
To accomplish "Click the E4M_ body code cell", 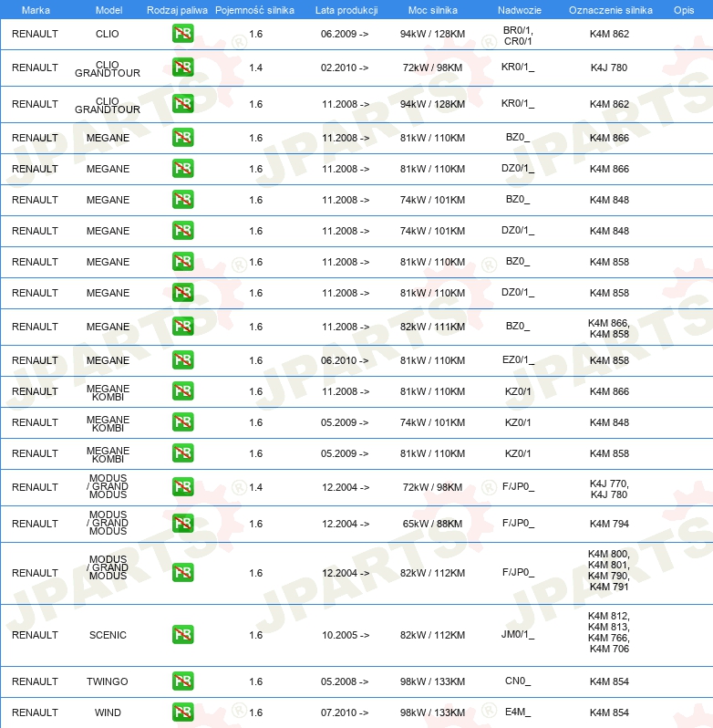I will pos(518,712).
